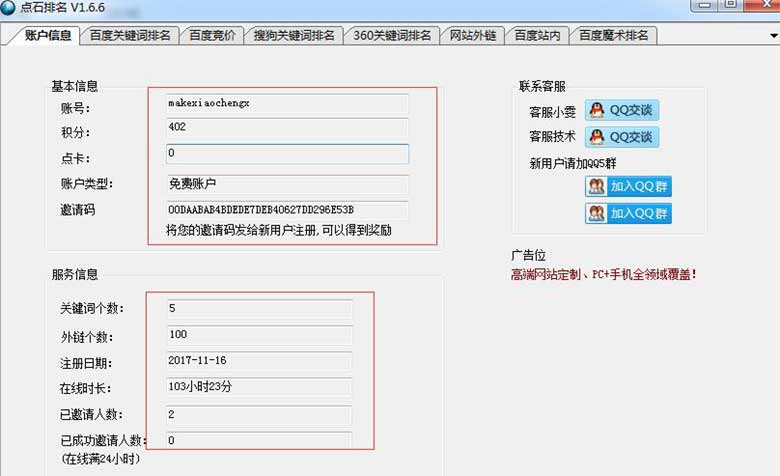Screen dimensions: 780x476
Task: Click the first 加入QQ群 button
Action: (x=628, y=187)
